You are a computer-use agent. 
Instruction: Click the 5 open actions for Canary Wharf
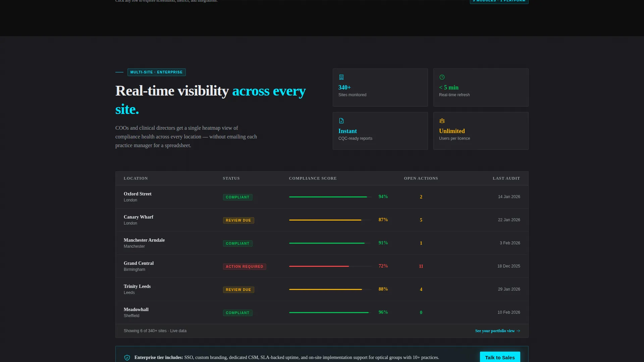pos(421,220)
